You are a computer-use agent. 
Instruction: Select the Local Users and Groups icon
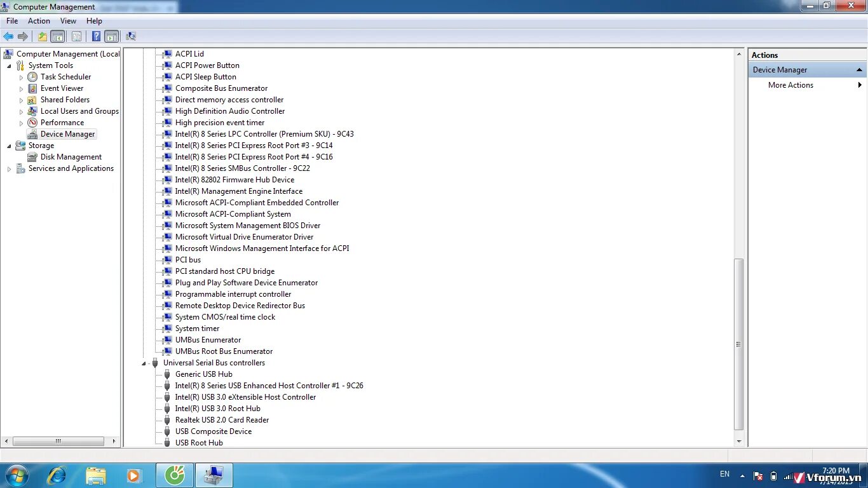point(32,111)
